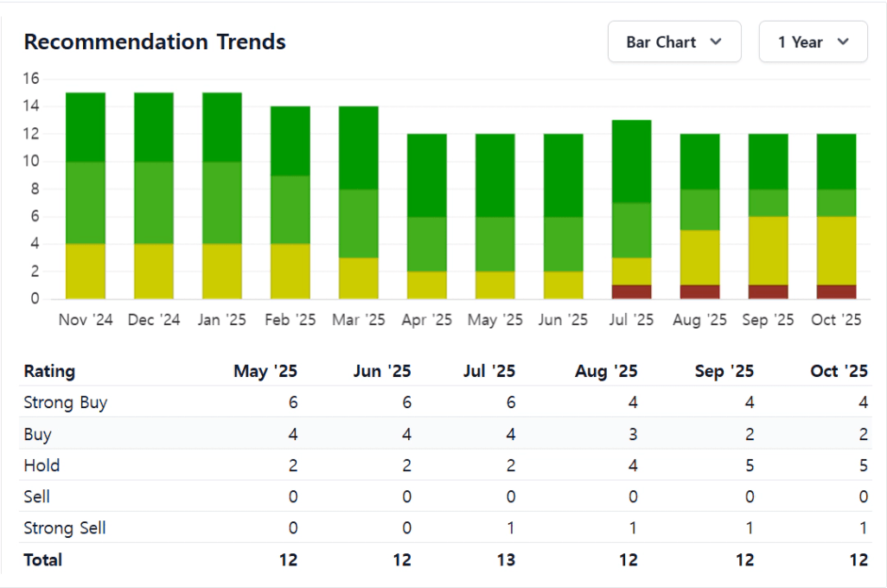Click the Mar '25 light green Buy segment
This screenshot has height=588, width=887.
point(359,223)
